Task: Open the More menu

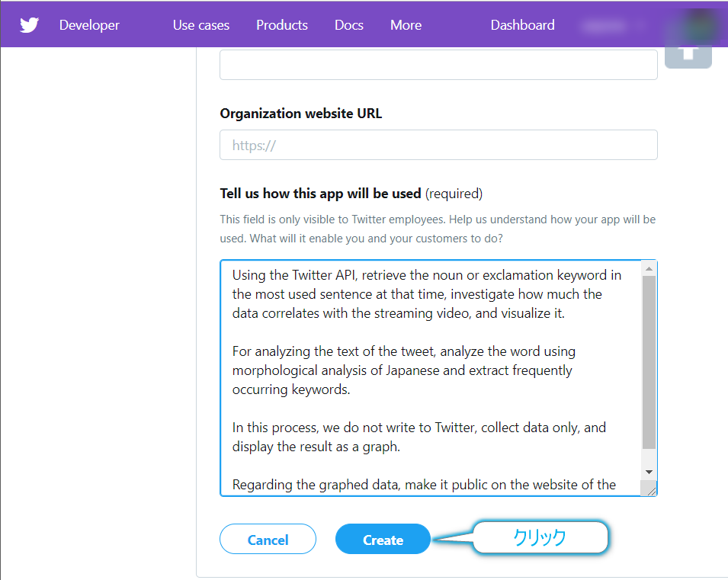Action: [406, 25]
